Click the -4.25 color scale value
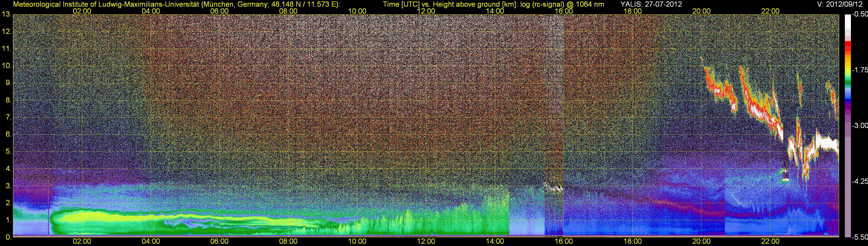Screen dimensions: 868x246 click(860, 181)
